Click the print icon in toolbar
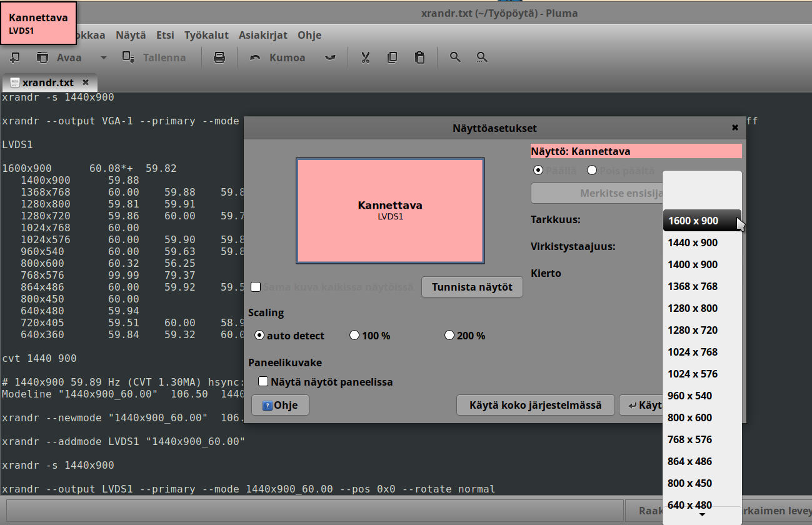The width and height of the screenshot is (812, 525). (219, 57)
